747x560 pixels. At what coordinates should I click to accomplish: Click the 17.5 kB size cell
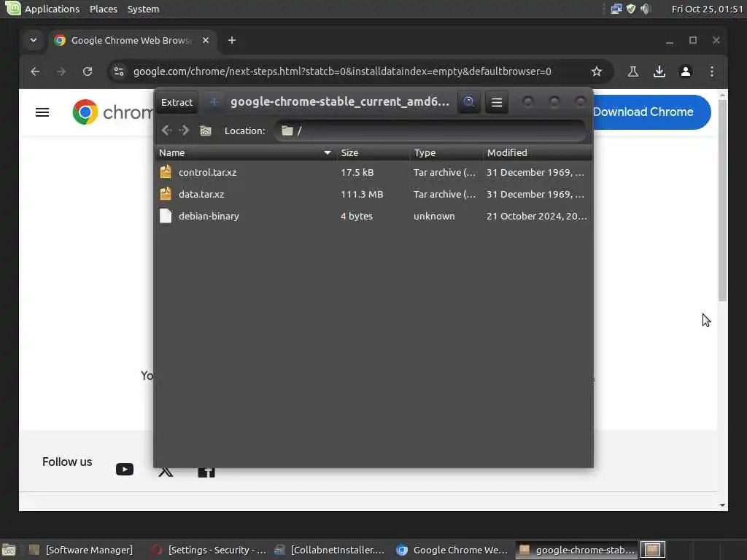[357, 172]
